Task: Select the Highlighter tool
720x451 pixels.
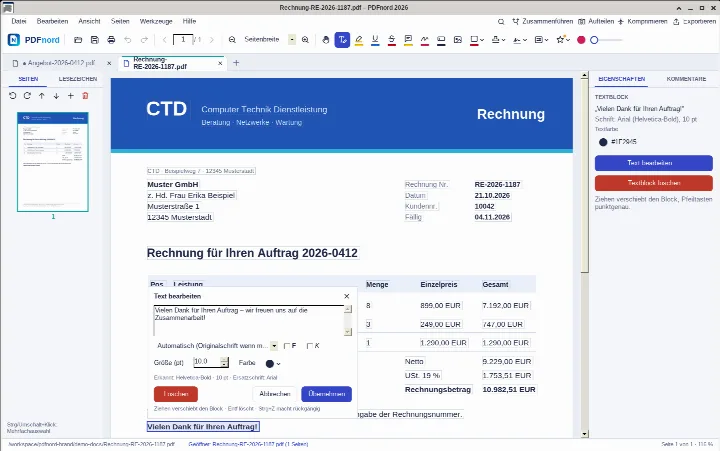Action: coord(359,40)
